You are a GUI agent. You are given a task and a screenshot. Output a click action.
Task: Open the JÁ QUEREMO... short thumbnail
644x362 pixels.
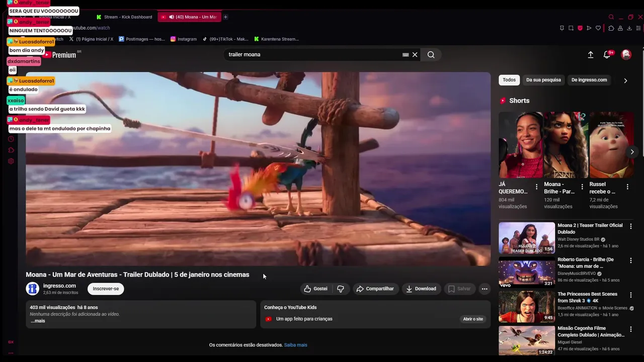(x=521, y=145)
